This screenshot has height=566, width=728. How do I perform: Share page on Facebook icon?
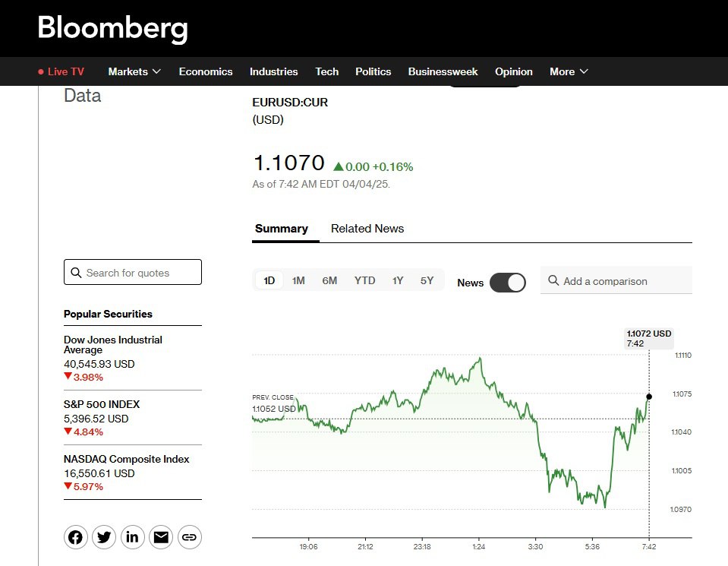click(76, 538)
